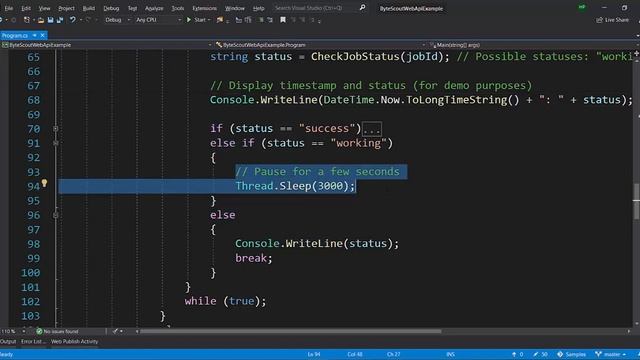This screenshot has height=360, width=640.
Task: Click the increase indent toolbar icon
Action: click(x=270, y=20)
